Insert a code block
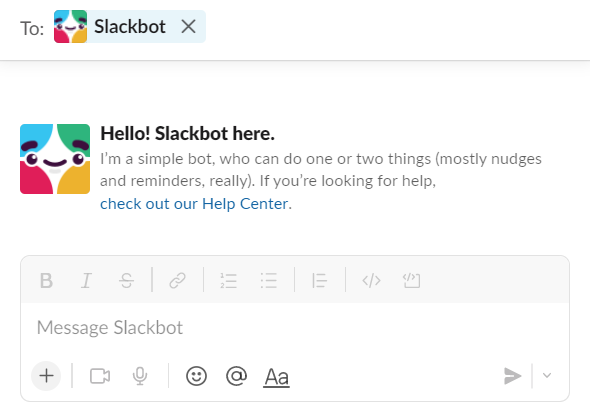This screenshot has height=417, width=590. click(411, 280)
